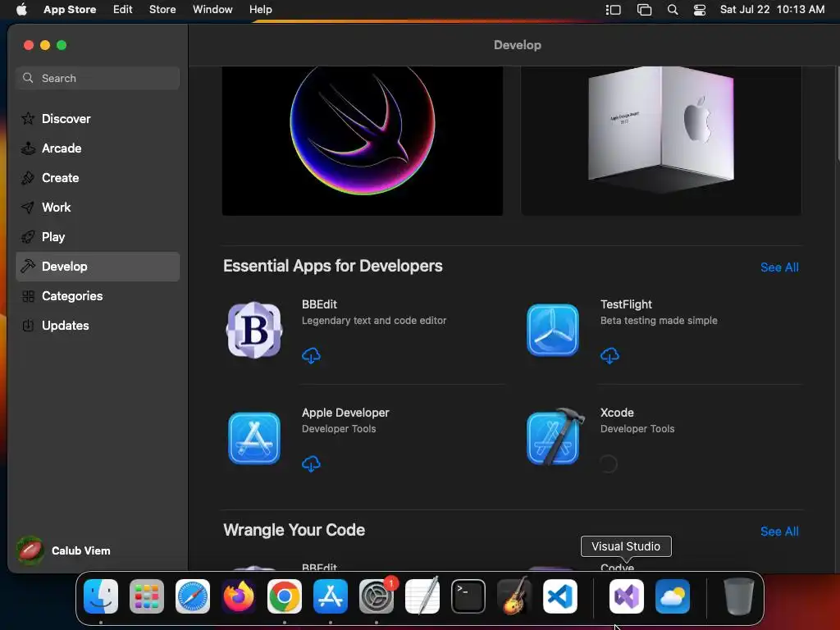Download BBEdit with its cloud icon

[x=311, y=356]
